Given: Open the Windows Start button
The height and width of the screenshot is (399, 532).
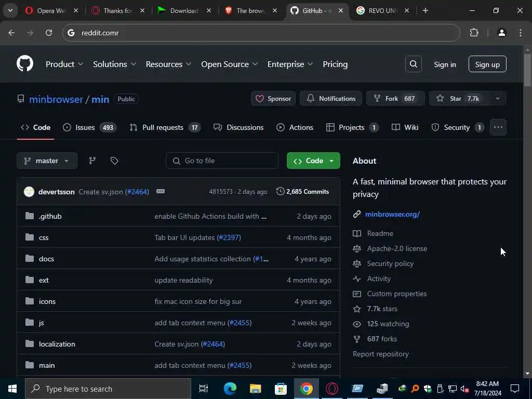Looking at the screenshot, I should [x=12, y=389].
